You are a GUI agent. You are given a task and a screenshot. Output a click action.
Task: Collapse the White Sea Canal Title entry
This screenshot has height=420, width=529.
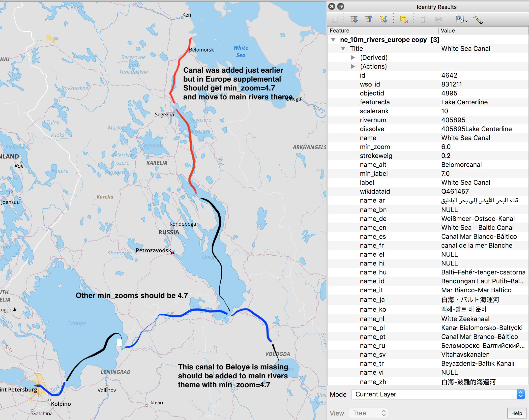(x=344, y=49)
